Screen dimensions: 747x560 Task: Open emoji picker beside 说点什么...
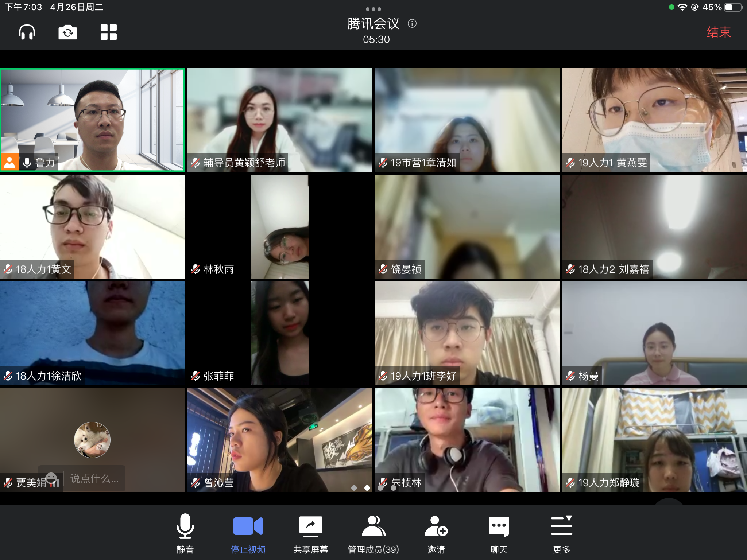[51, 478]
